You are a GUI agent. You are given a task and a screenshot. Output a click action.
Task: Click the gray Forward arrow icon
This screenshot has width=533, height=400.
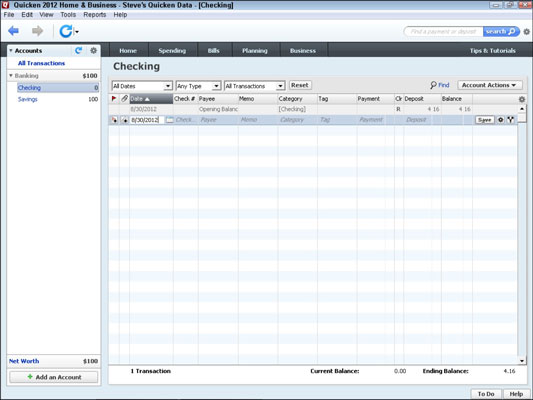[37, 31]
